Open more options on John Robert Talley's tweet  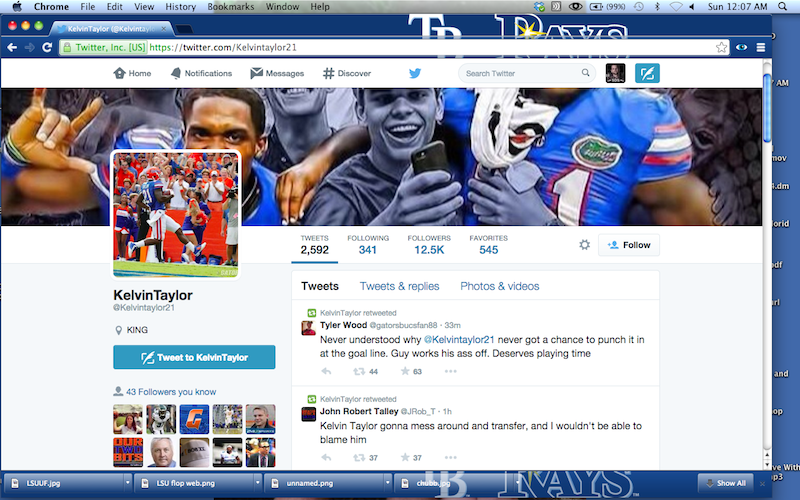coord(451,458)
